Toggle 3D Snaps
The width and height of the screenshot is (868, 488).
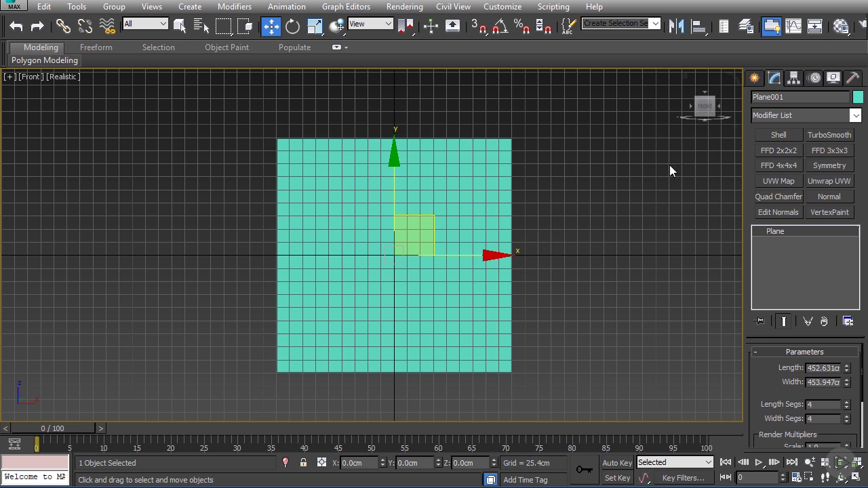[479, 26]
